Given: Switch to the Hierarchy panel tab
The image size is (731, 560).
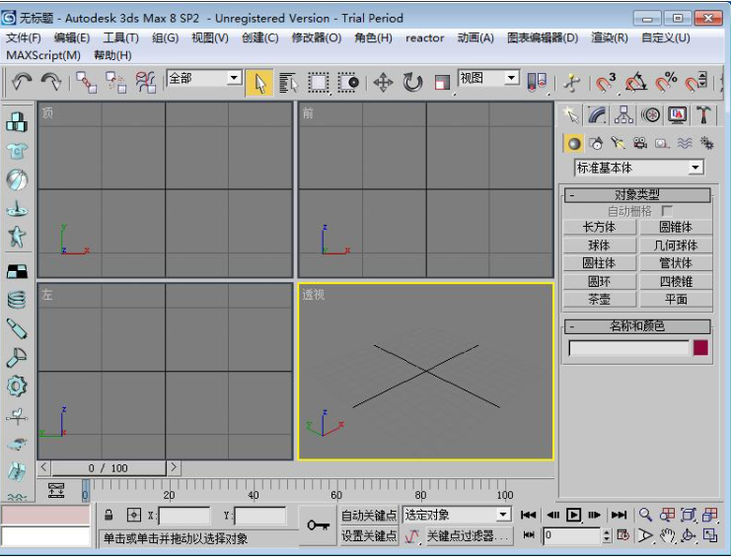Looking at the screenshot, I should pyautogui.click(x=623, y=114).
